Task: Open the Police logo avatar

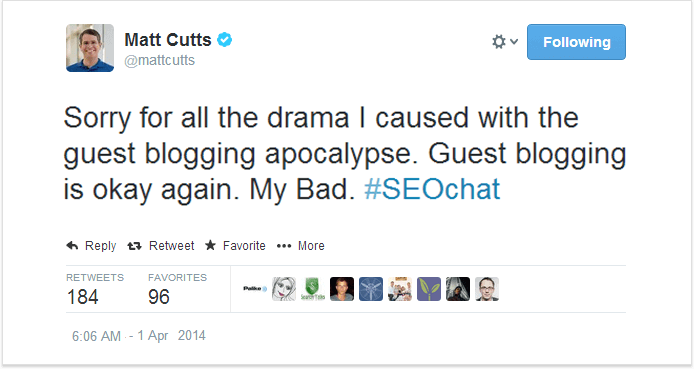Action: [255, 289]
